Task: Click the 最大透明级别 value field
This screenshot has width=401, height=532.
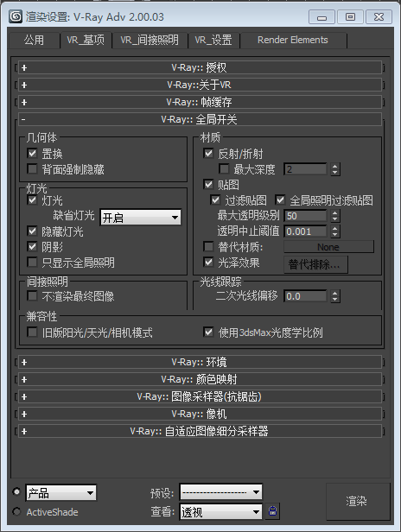Action: pyautogui.click(x=305, y=216)
